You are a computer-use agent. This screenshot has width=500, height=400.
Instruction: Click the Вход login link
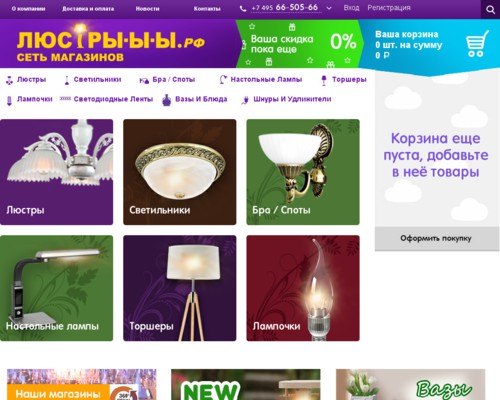click(x=351, y=8)
